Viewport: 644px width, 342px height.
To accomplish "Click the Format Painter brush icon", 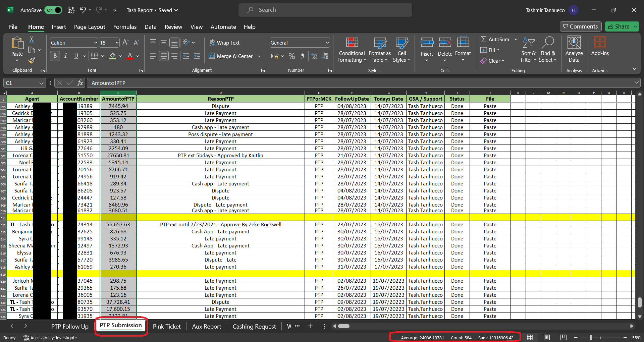I will (x=32, y=61).
